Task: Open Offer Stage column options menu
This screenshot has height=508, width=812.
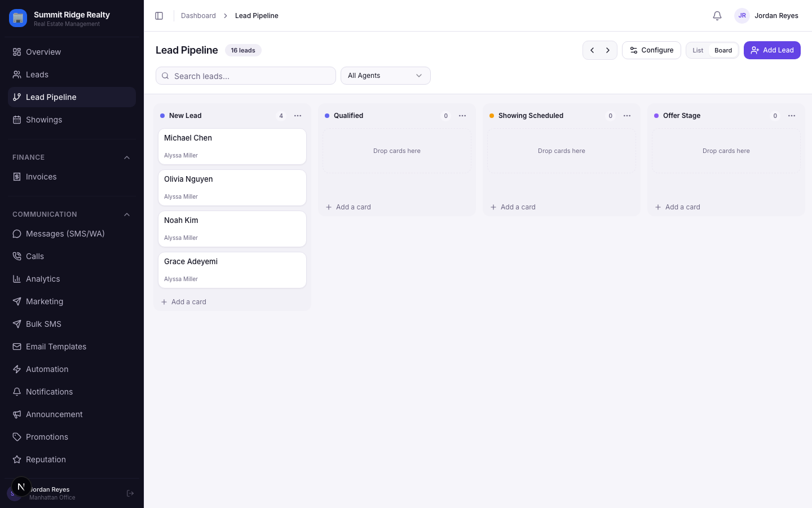Action: (x=792, y=116)
